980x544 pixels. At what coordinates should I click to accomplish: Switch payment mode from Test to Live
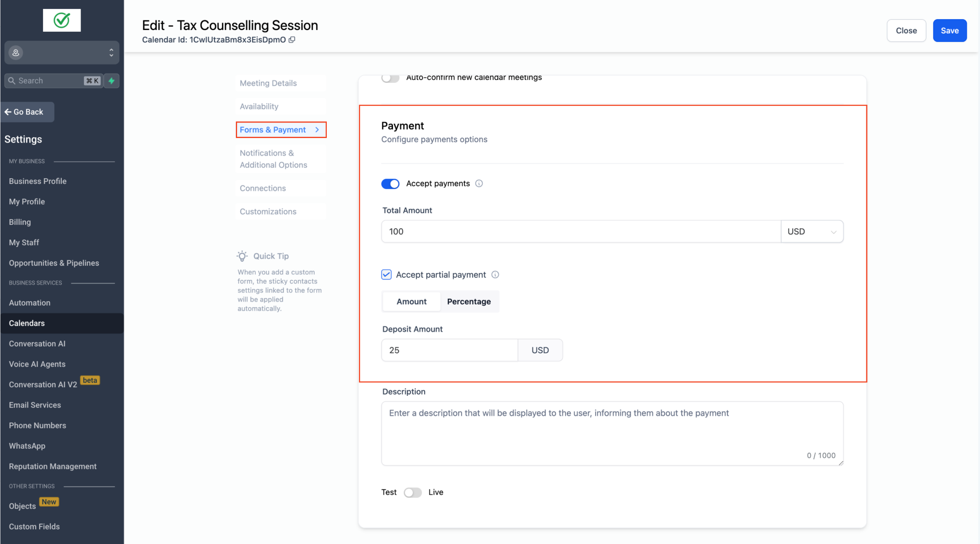(412, 492)
